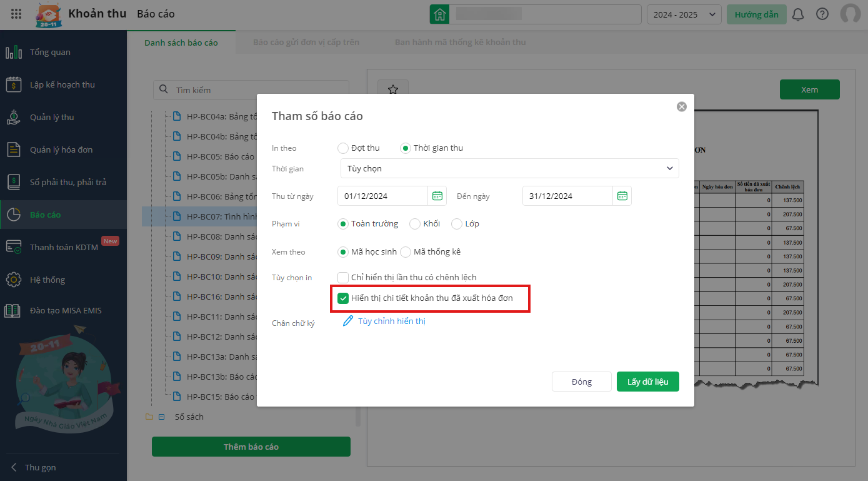Select the Đợt thu radio button
Image resolution: width=868 pixels, height=481 pixels.
[343, 148]
